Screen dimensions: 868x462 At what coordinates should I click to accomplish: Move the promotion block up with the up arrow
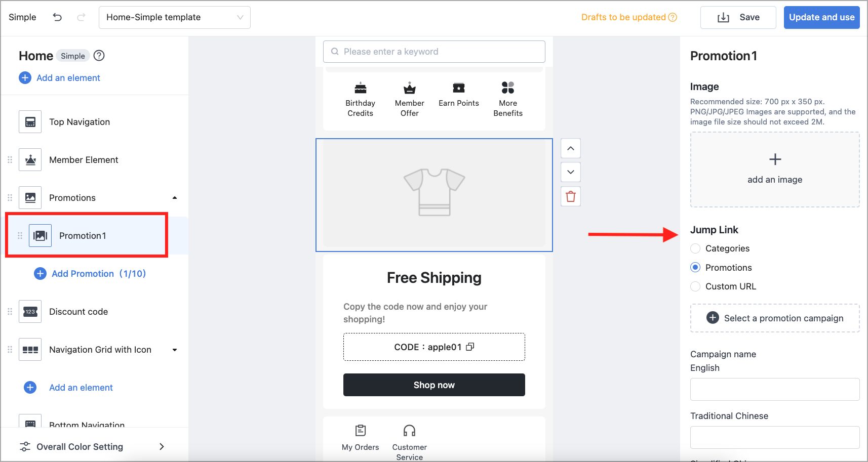tap(571, 148)
